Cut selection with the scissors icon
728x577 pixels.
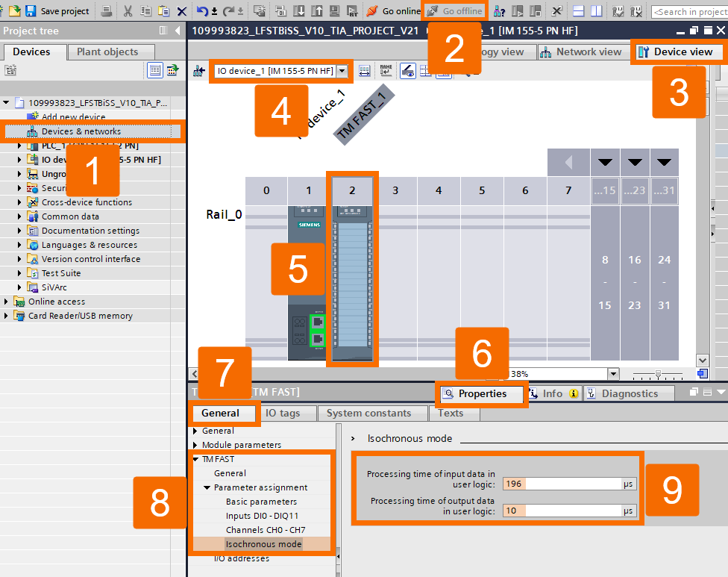point(128,10)
